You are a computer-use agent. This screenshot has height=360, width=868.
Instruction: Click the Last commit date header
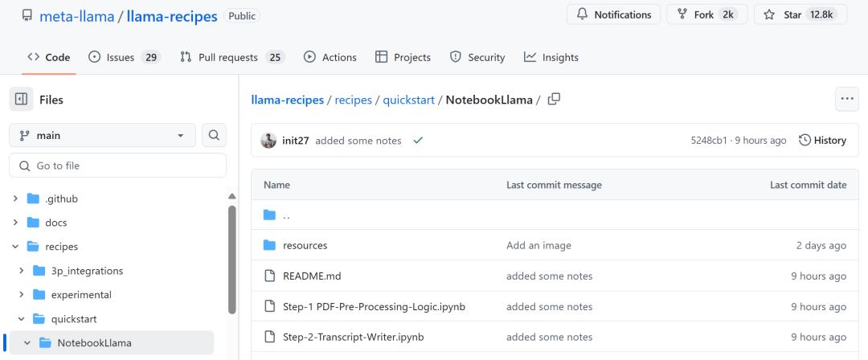pos(809,185)
